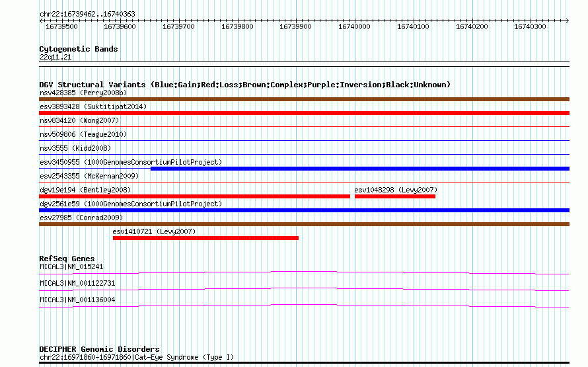This screenshot has height=367, width=588.
Task: Click the DECIPHER Genomic Disorders track heading
Action: 99,349
